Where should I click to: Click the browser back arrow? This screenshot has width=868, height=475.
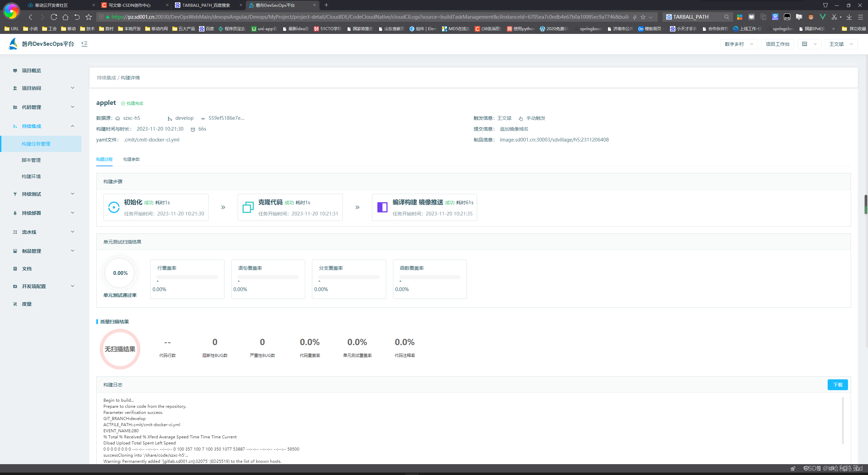pyautogui.click(x=31, y=17)
